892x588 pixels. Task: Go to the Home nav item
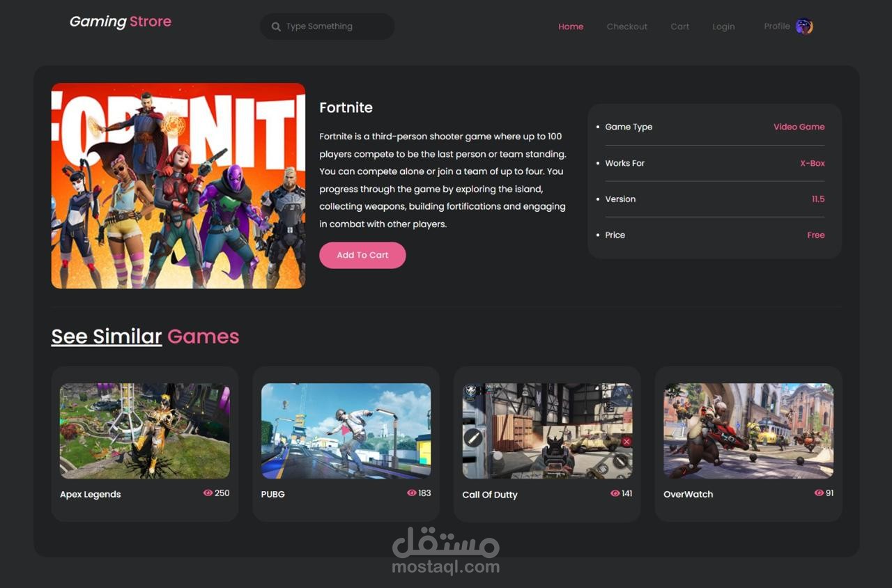pyautogui.click(x=571, y=26)
